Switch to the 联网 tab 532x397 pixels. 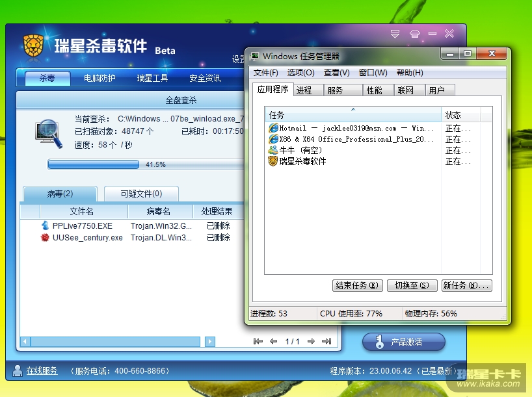[x=409, y=90]
